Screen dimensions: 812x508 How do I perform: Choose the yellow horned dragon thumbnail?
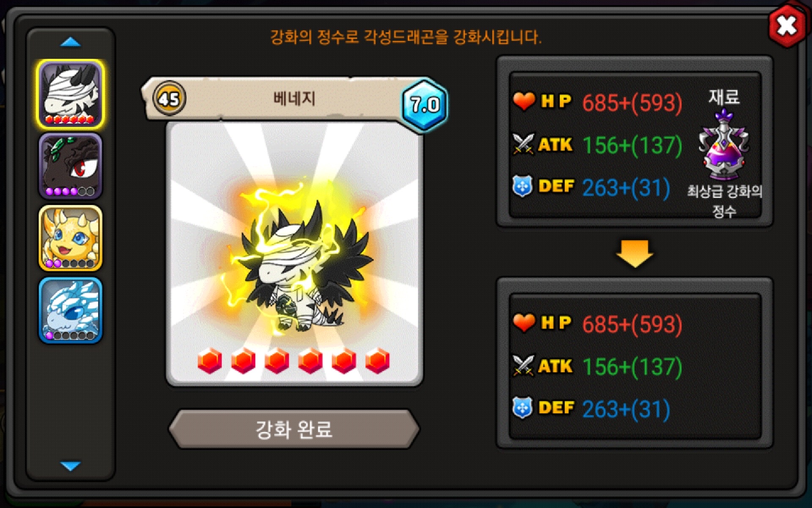tap(70, 238)
